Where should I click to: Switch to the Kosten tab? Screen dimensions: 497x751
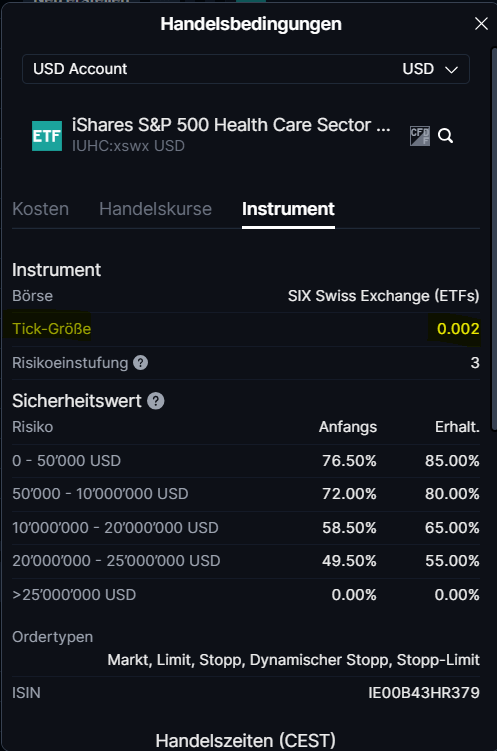41,209
